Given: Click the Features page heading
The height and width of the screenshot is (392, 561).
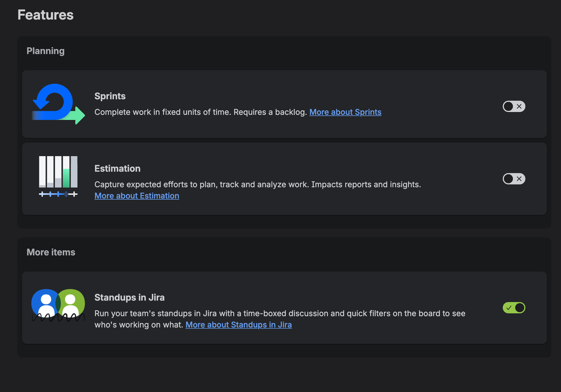Looking at the screenshot, I should 45,15.
